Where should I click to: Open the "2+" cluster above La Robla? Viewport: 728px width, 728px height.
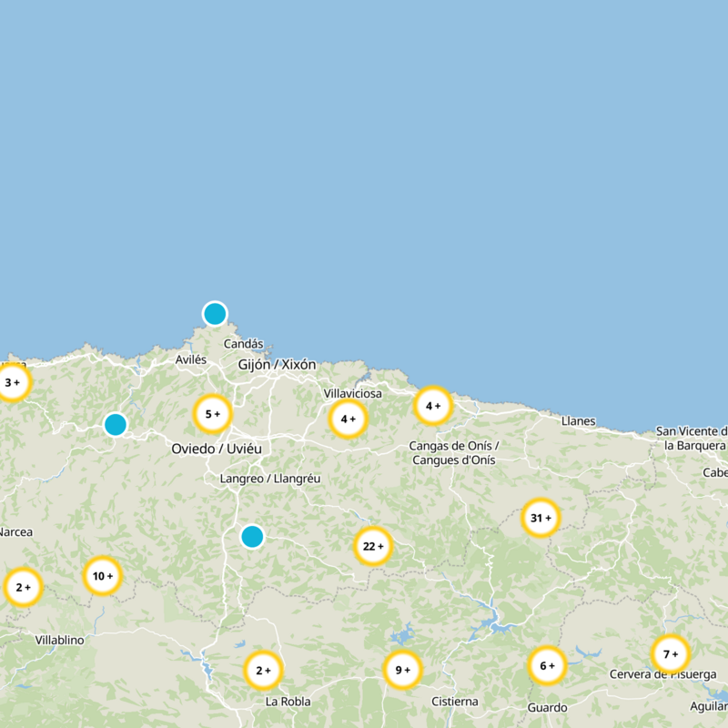tap(262, 671)
